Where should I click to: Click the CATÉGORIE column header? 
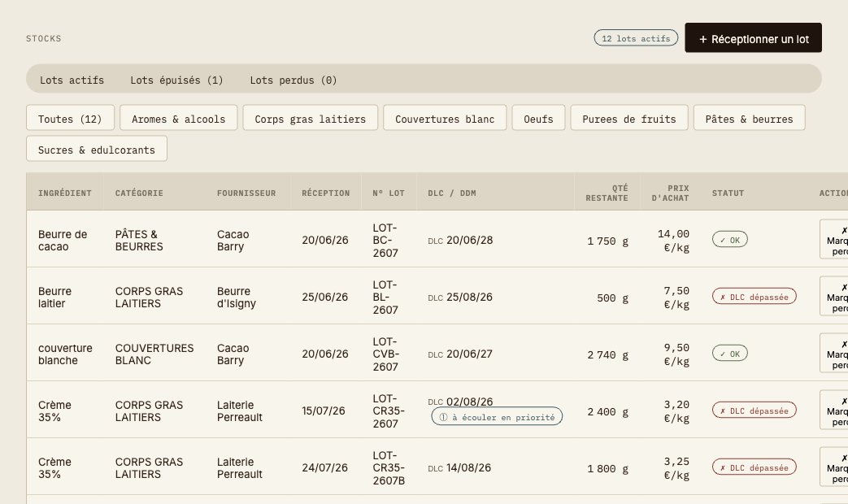139,193
